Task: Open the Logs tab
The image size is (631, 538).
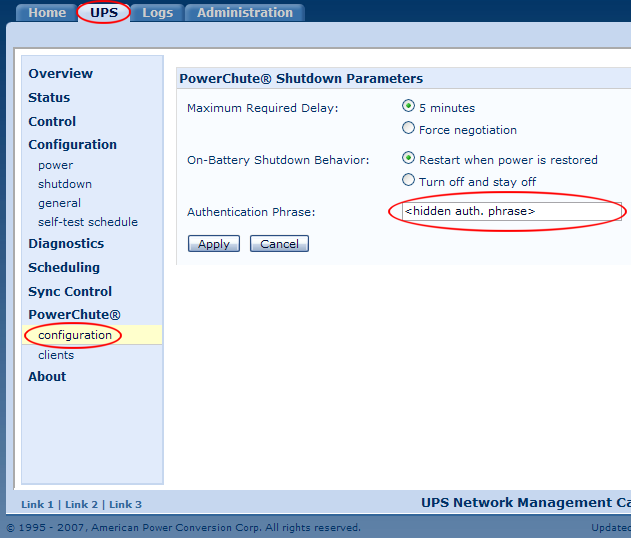Action: coord(157,12)
